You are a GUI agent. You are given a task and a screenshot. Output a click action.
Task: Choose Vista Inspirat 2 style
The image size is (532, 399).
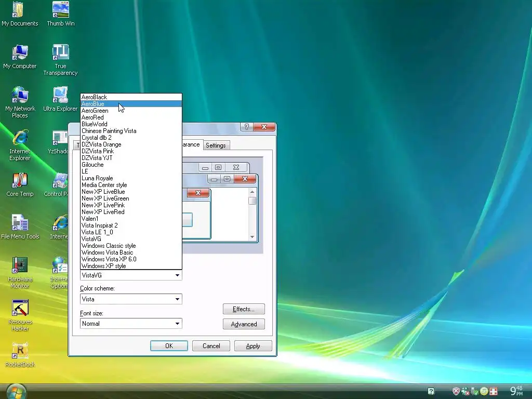131,225
